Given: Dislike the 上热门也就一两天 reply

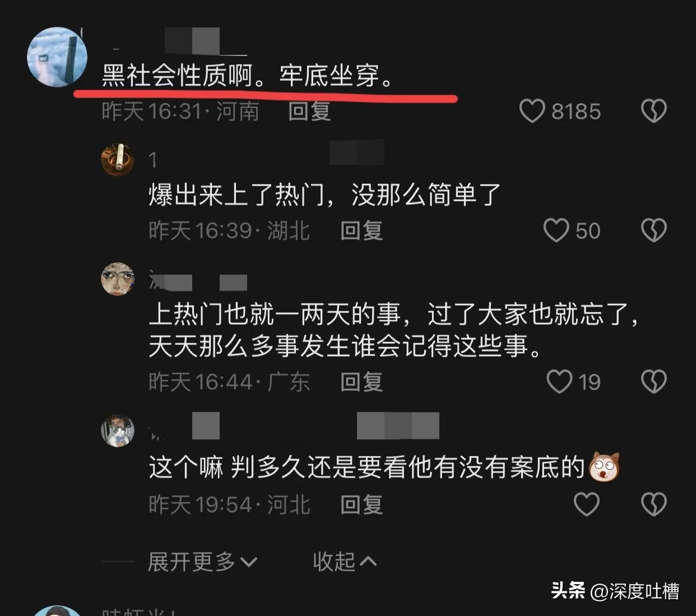Looking at the screenshot, I should pos(653,382).
